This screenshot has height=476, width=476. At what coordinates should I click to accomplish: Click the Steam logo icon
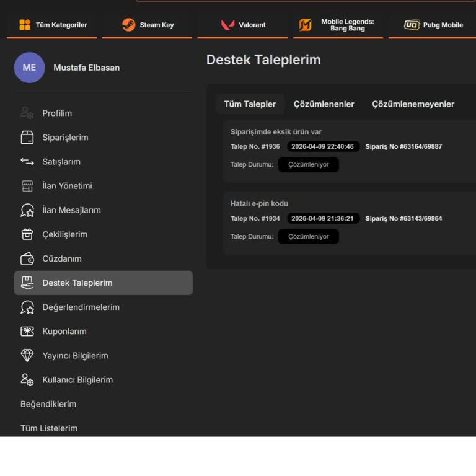tap(129, 25)
